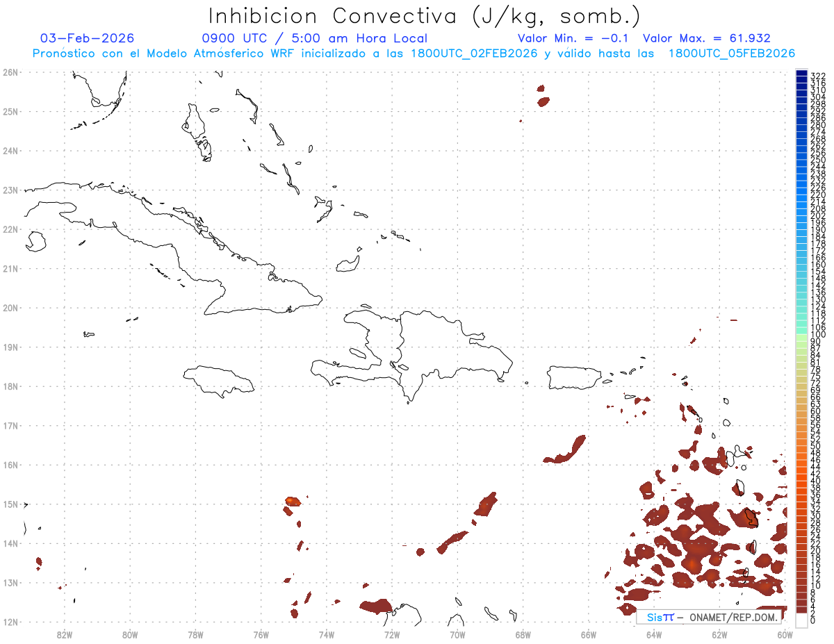
Task: Click the title "Inhibicion Convectiva (J/kg, somb.)"
Action: pyautogui.click(x=425, y=17)
